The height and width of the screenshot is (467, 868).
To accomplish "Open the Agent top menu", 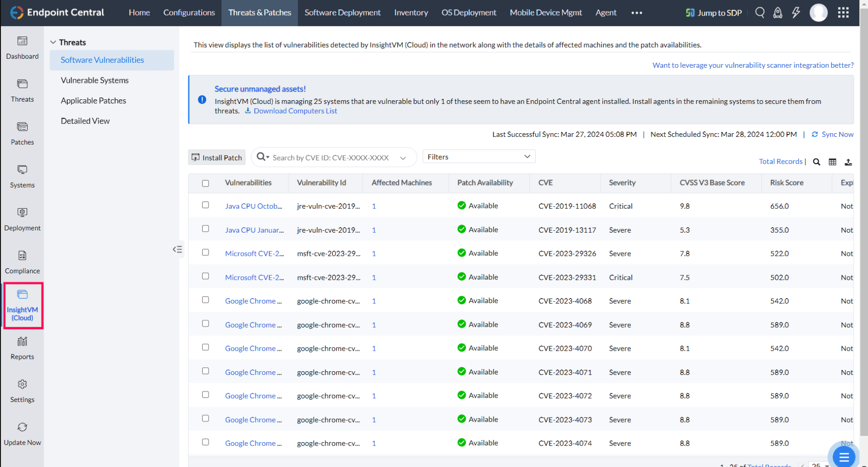I will (606, 12).
